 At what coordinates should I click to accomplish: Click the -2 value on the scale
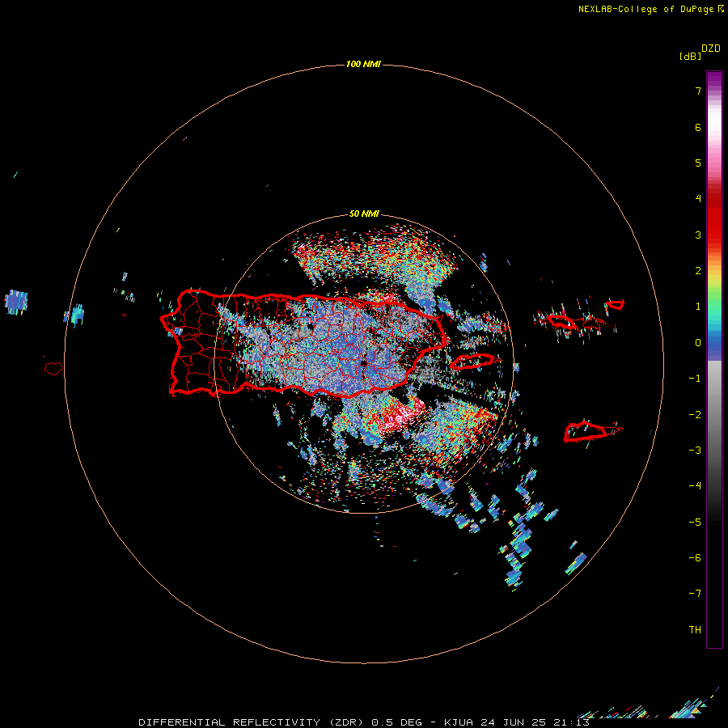695,415
